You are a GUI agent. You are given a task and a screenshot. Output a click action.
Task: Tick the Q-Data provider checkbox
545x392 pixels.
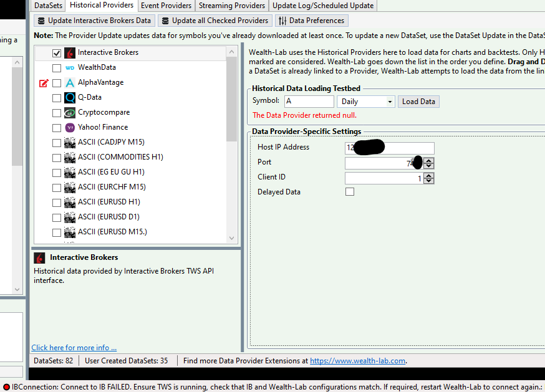click(57, 98)
